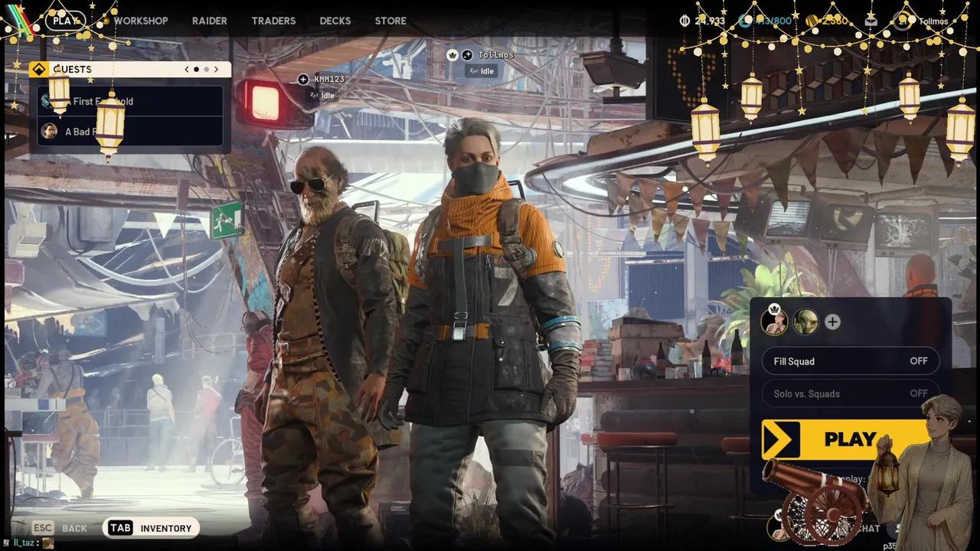
Task: Open the DECKS tab
Action: tap(335, 21)
